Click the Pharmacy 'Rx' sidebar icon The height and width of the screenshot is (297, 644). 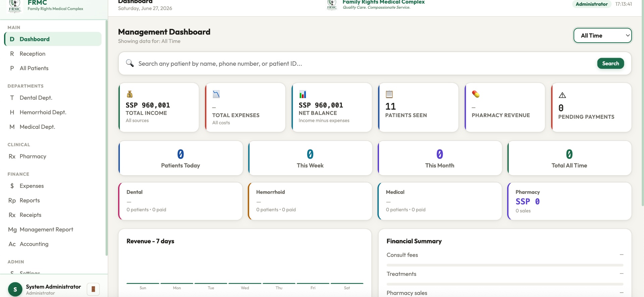pos(12,156)
